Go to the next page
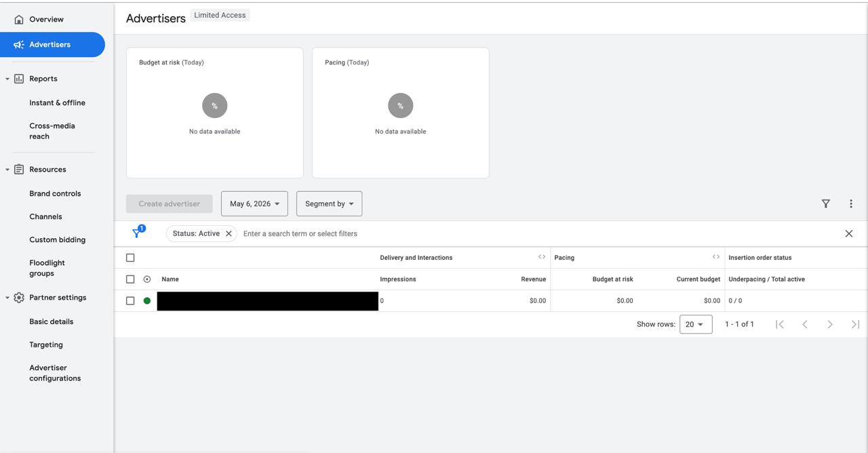The width and height of the screenshot is (868, 453). [x=830, y=324]
